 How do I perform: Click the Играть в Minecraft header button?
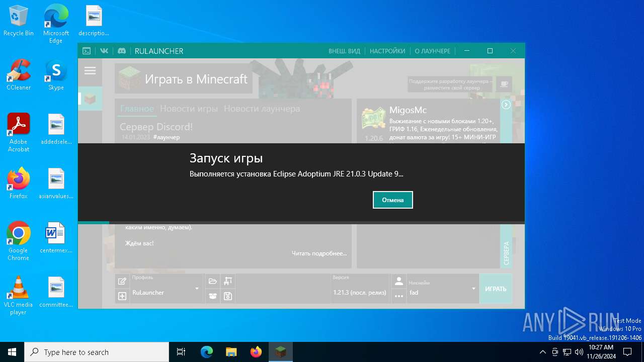click(x=184, y=78)
